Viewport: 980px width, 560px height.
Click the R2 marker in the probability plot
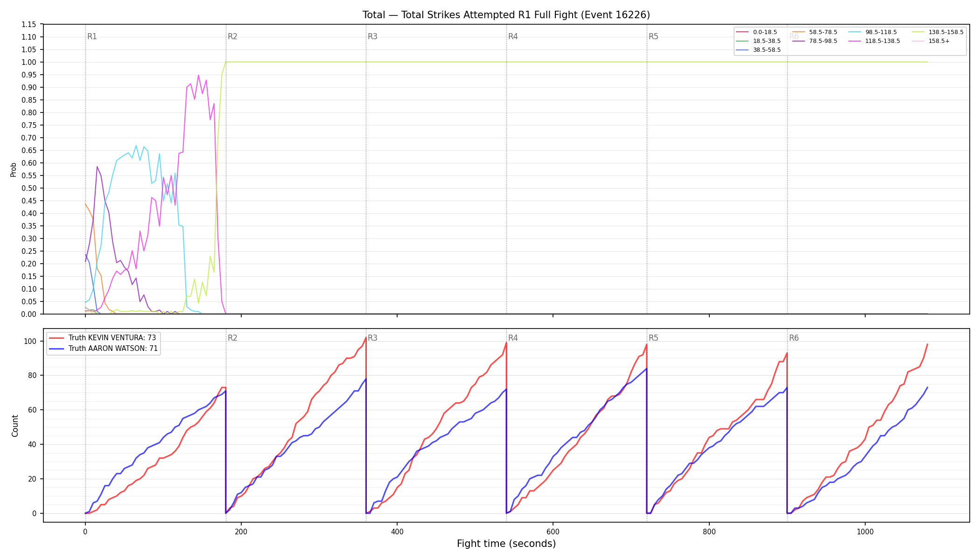coord(232,36)
